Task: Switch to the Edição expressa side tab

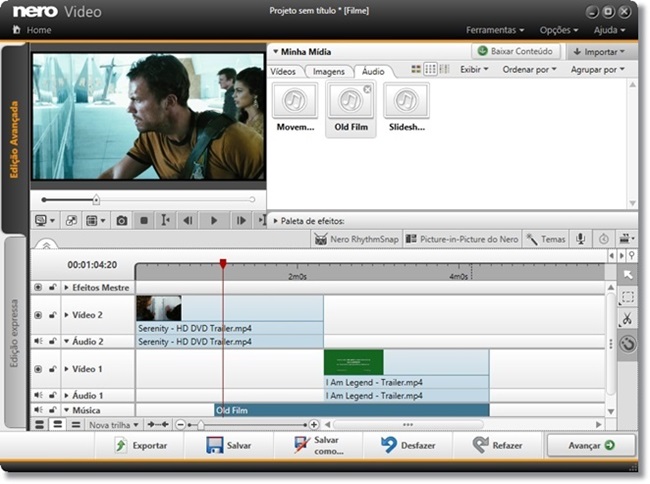Action: 15,333
